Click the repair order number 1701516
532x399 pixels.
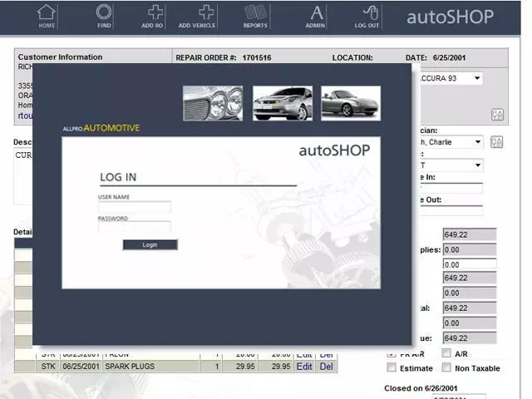(257, 57)
